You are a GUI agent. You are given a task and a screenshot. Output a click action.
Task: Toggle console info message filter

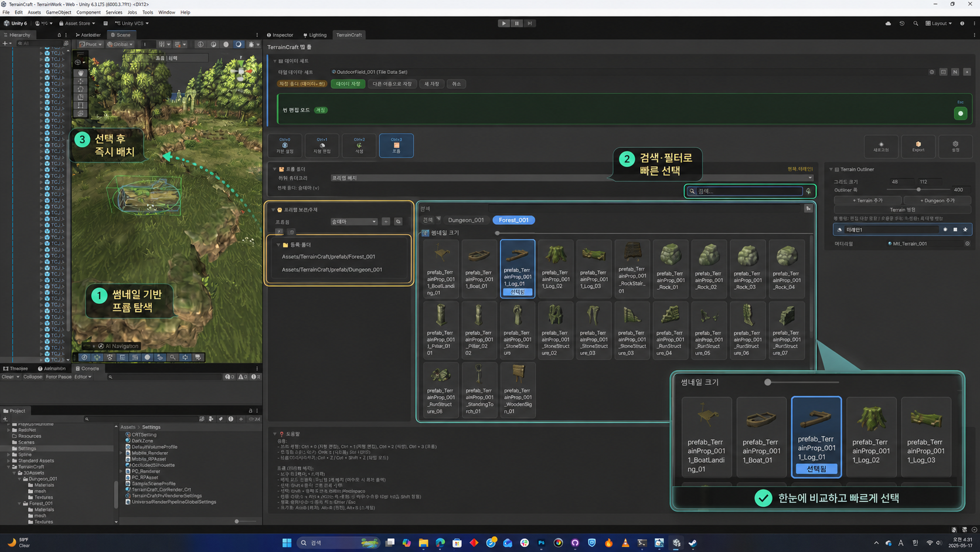point(229,377)
